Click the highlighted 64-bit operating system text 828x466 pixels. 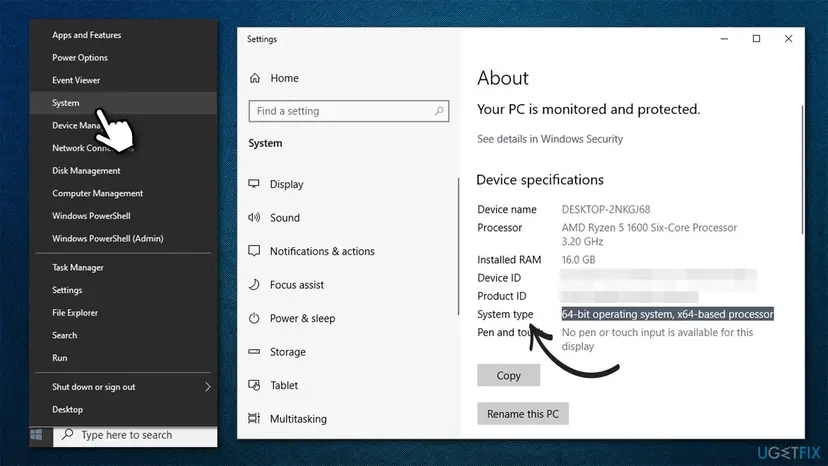click(x=667, y=314)
